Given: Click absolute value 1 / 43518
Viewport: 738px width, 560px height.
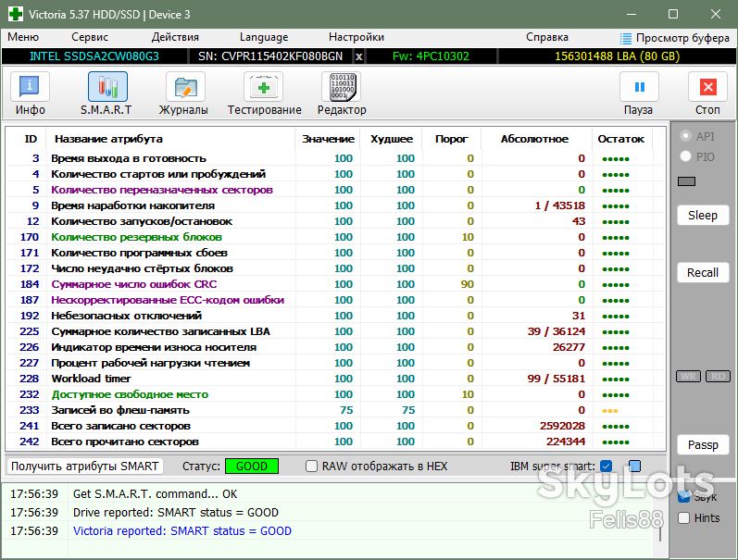Looking at the screenshot, I should pos(560,205).
